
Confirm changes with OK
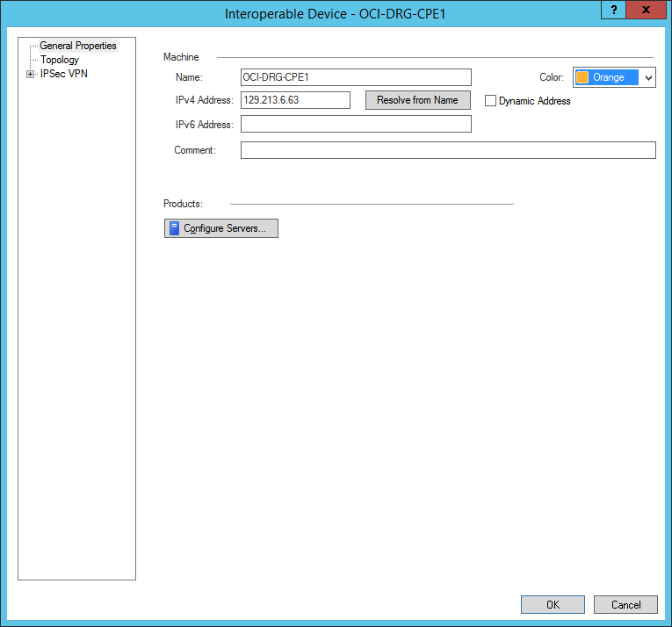pos(553,604)
